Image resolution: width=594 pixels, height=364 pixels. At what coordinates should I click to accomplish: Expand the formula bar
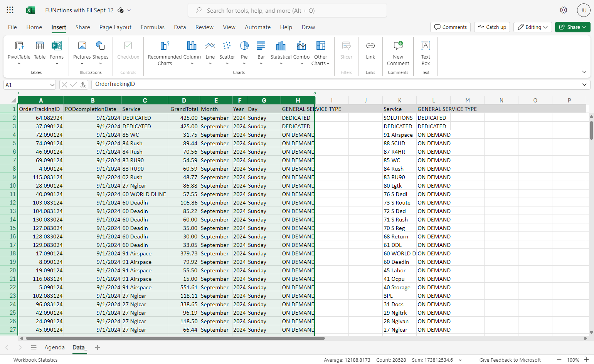(584, 85)
